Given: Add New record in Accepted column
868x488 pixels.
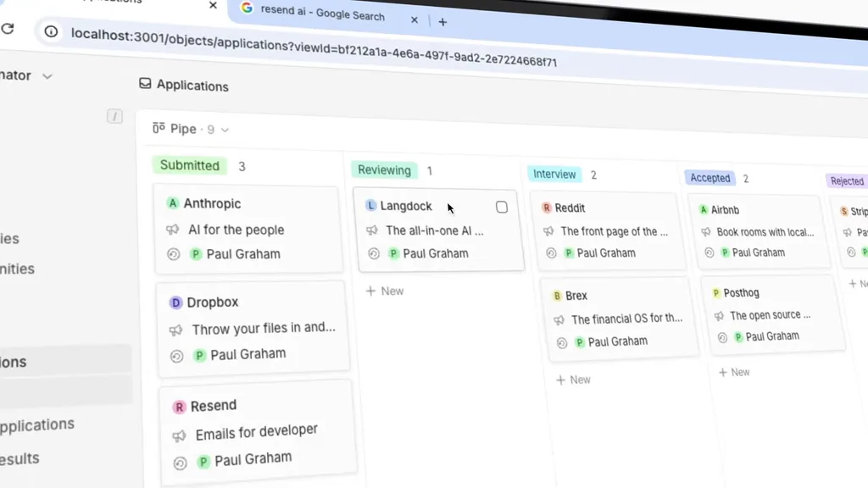Looking at the screenshot, I should tap(734, 373).
